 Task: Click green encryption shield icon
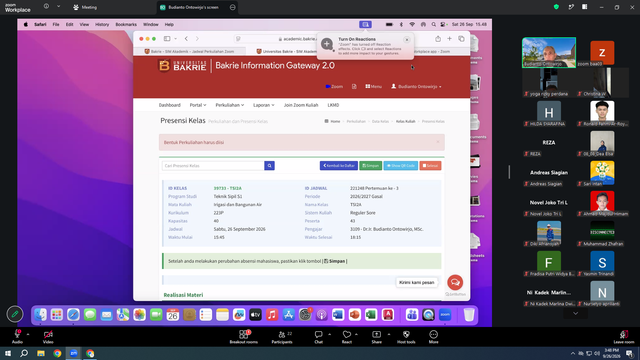(556, 7)
